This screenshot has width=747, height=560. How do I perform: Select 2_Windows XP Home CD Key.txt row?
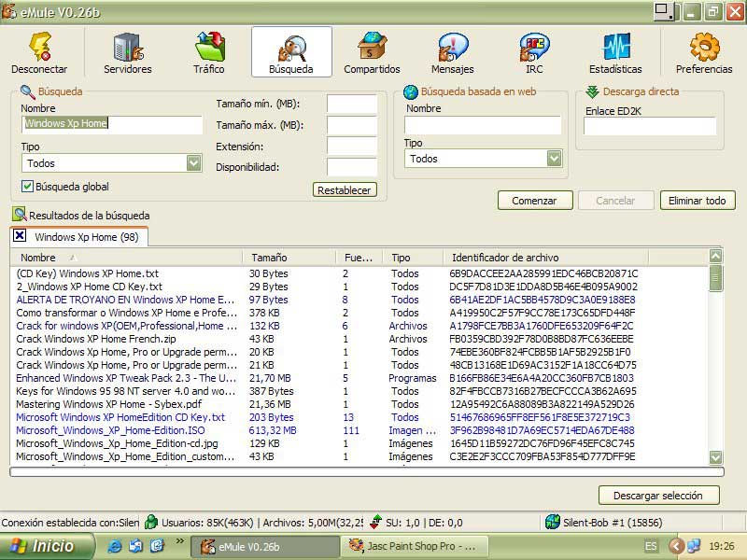(x=359, y=287)
